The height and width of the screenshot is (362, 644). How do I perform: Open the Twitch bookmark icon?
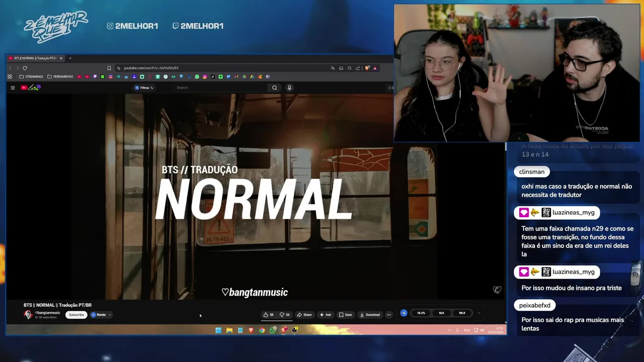[95, 76]
